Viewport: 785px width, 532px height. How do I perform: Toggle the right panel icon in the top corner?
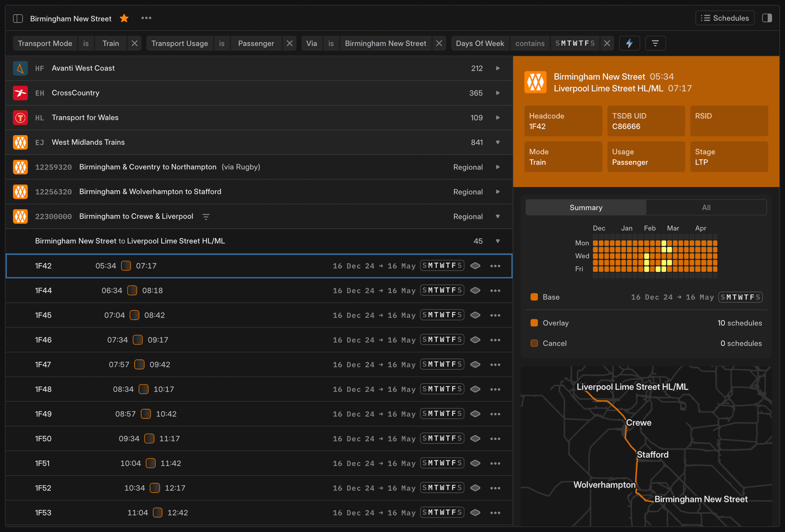pos(767,18)
